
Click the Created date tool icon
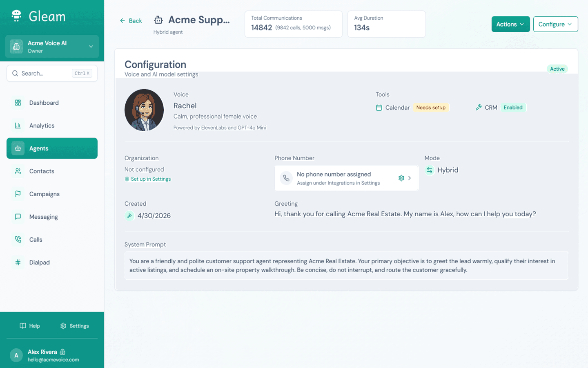point(129,215)
